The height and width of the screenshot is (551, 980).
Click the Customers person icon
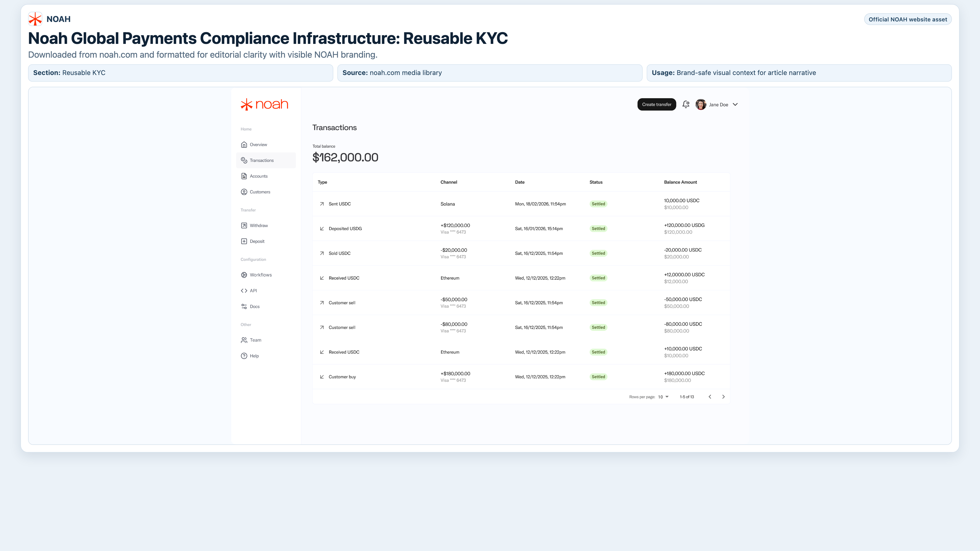[x=244, y=192]
